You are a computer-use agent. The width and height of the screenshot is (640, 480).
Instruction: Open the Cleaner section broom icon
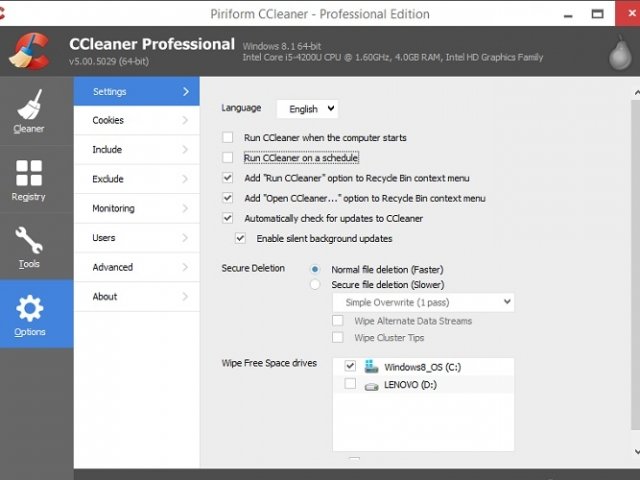tap(29, 105)
